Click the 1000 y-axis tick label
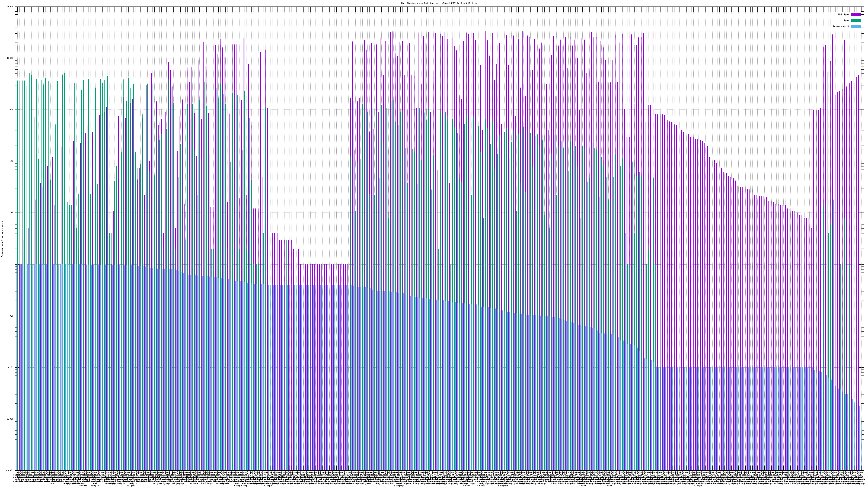 click(11, 110)
